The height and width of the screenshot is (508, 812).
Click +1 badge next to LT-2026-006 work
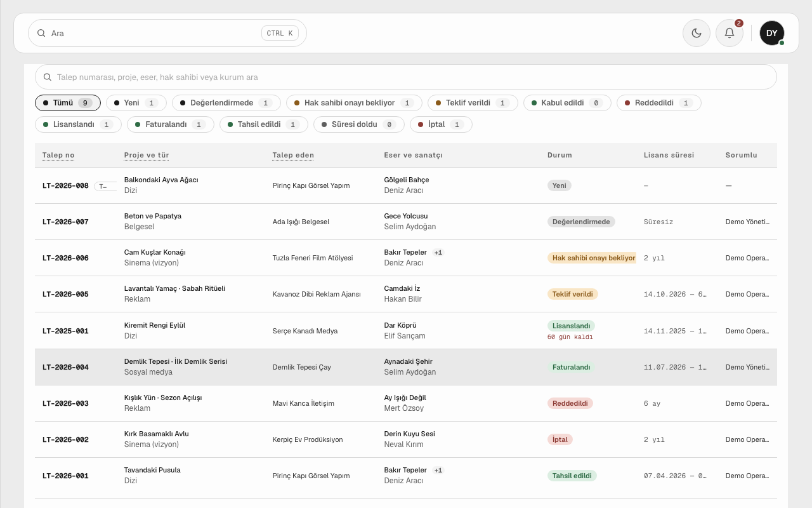point(438,253)
